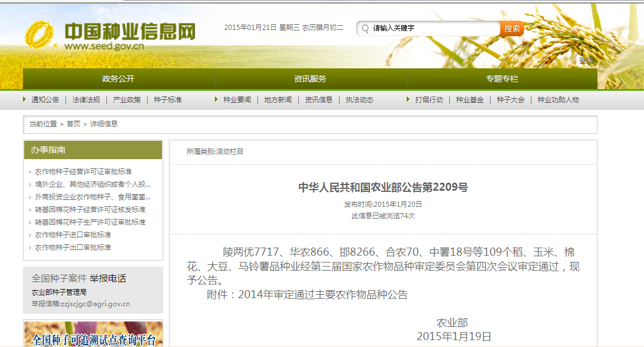644x347 pixels.
Task: Open the 打假行动 link
Action: tap(429, 100)
